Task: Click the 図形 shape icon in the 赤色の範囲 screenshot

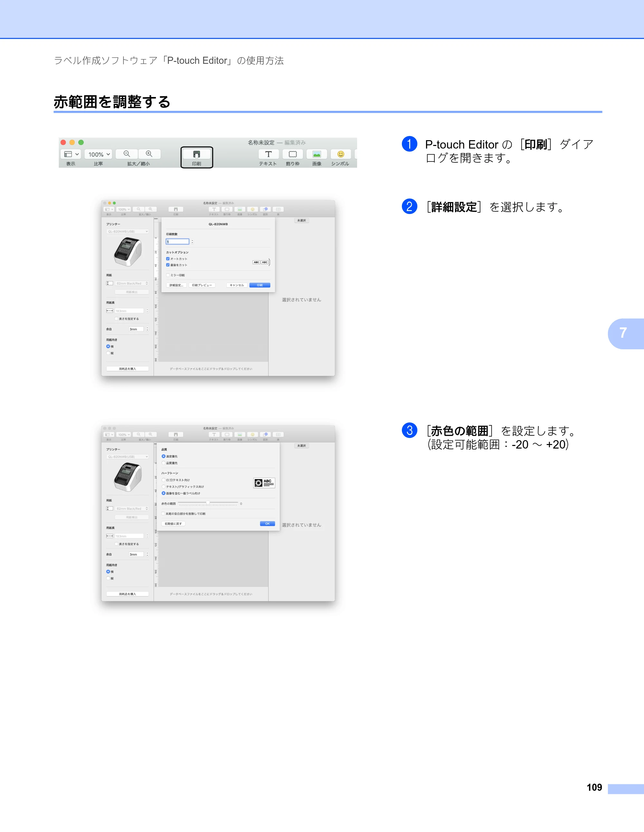Action: 265,435
